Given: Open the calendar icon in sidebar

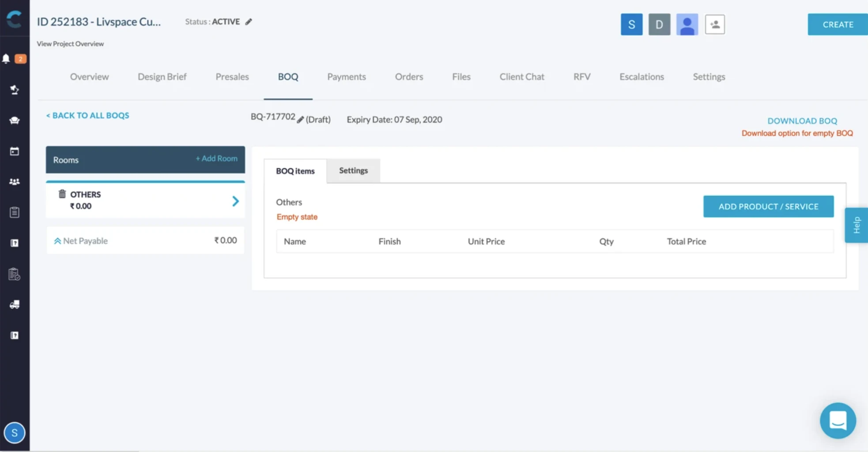Looking at the screenshot, I should point(15,151).
